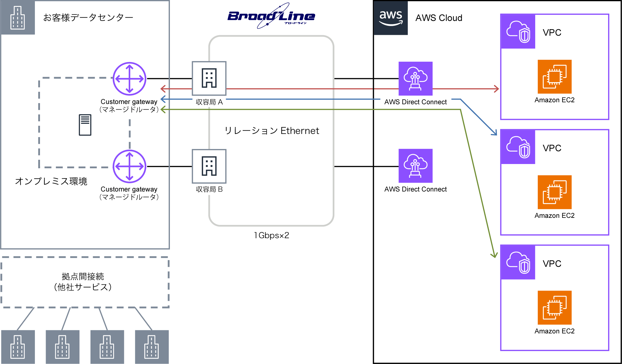The image size is (622, 364).
Task: Click the top VPC cloud shield icon
Action: coord(518,31)
